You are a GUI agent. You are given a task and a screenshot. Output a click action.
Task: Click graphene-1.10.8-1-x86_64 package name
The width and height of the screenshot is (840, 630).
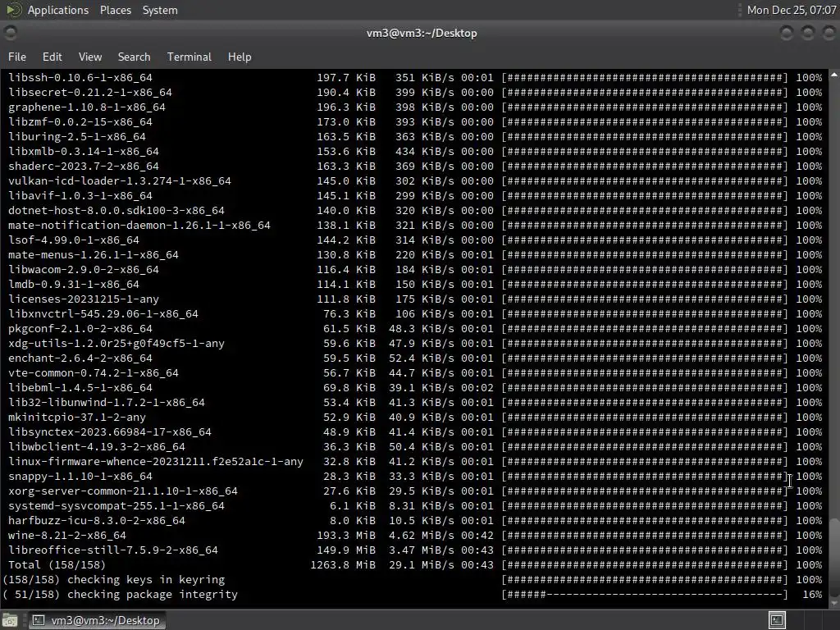[x=87, y=107]
